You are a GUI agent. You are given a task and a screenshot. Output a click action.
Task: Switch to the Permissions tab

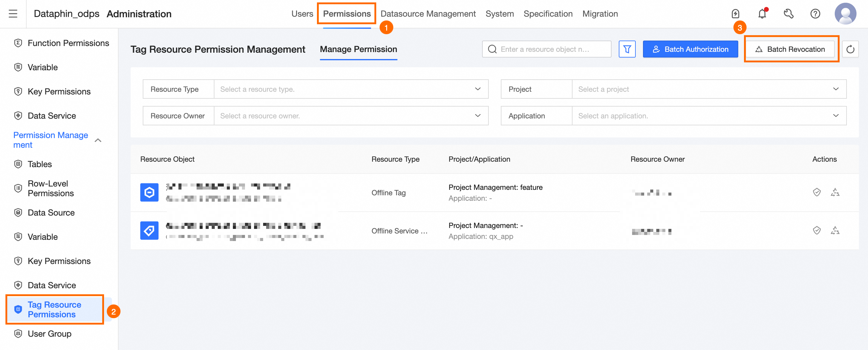pyautogui.click(x=347, y=14)
